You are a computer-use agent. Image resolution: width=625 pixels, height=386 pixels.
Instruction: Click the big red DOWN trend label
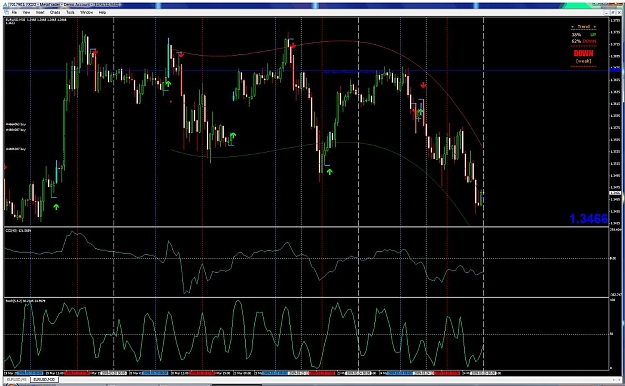583,53
